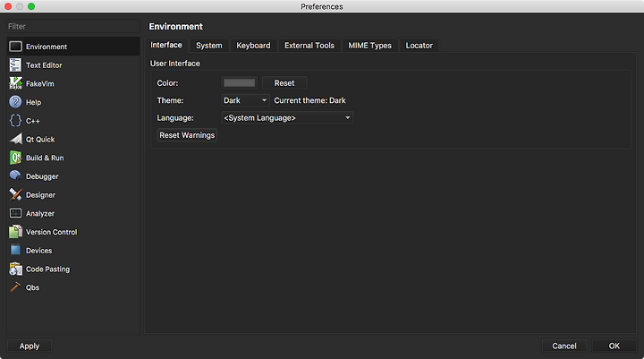The width and height of the screenshot is (644, 359).
Task: Click the Code Pasting label
Action: pyautogui.click(x=47, y=269)
